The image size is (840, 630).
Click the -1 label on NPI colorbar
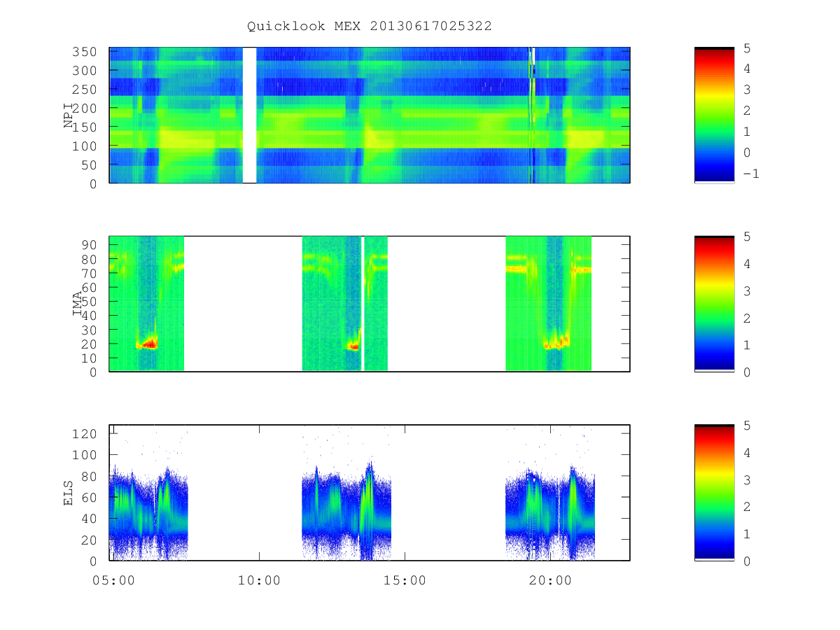click(x=750, y=174)
